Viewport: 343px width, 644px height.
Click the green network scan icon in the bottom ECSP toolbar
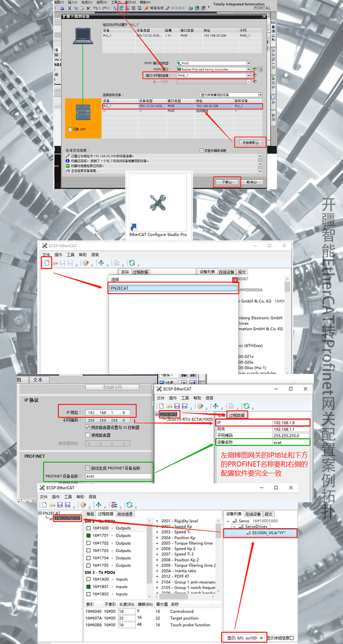pos(99,505)
